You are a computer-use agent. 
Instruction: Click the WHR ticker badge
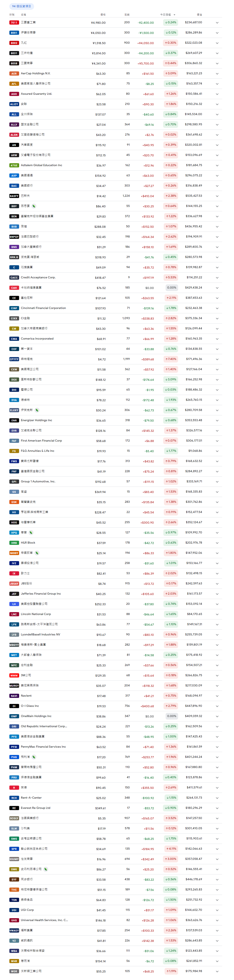pos(14,961)
